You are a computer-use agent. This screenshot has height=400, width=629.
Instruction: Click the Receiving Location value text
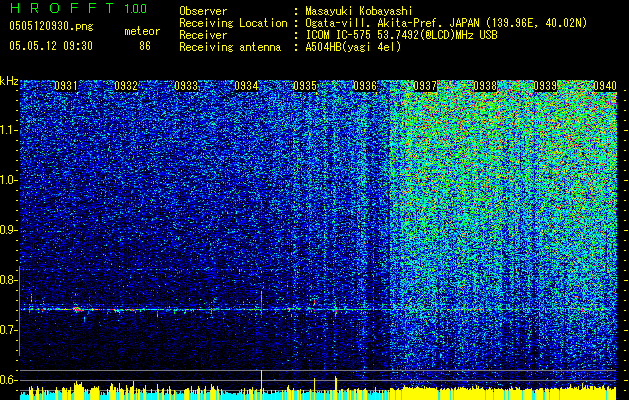coord(446,23)
